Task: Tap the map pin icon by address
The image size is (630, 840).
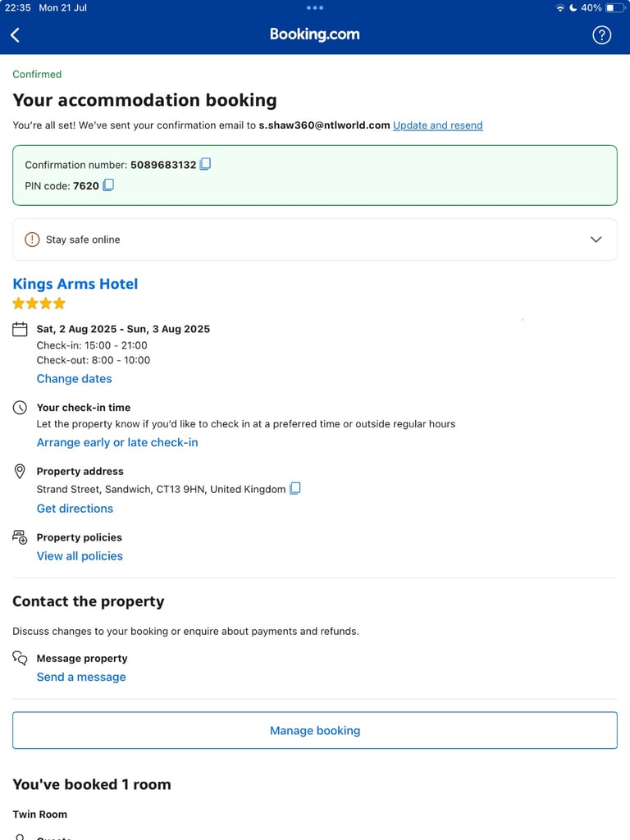Action: point(20,472)
